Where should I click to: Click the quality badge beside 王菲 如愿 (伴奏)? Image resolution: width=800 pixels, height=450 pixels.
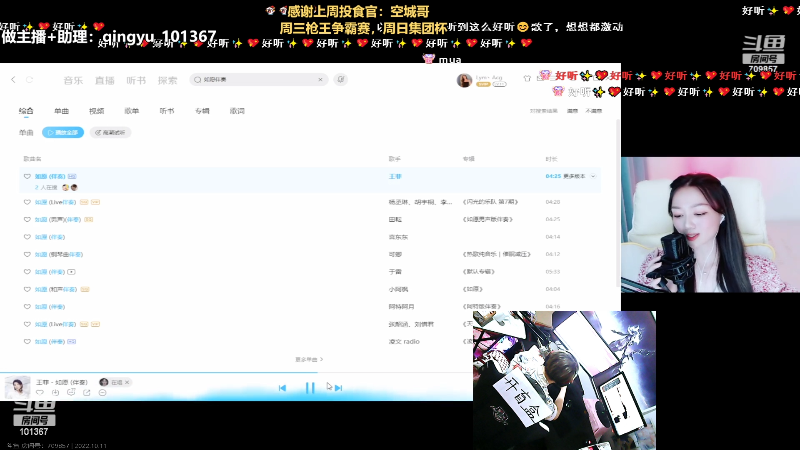pyautogui.click(x=72, y=177)
